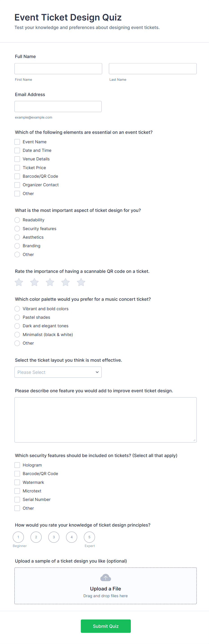This screenshot has width=209, height=644.
Task: Select the Readability radio option
Action: coord(17,220)
